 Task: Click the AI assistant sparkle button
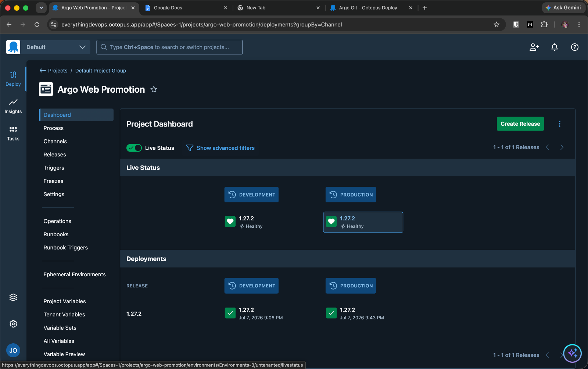point(573,353)
